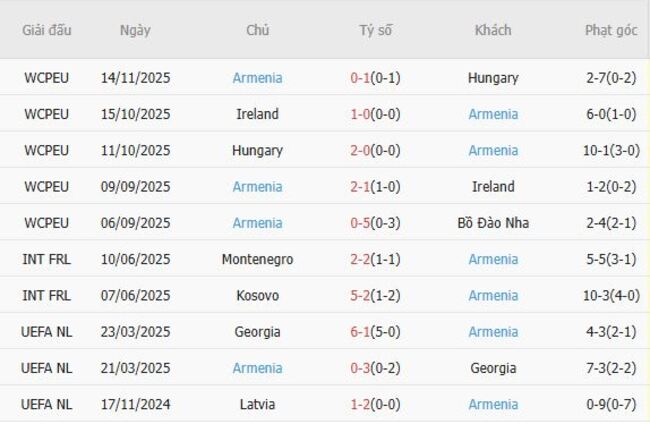
Task: Click the Kosovo team name
Action: click(x=257, y=295)
